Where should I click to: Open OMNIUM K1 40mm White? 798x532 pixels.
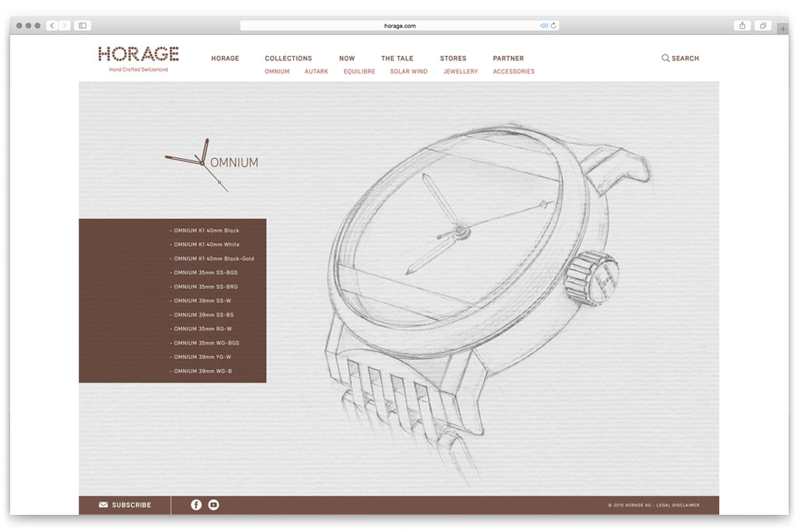pyautogui.click(x=205, y=245)
